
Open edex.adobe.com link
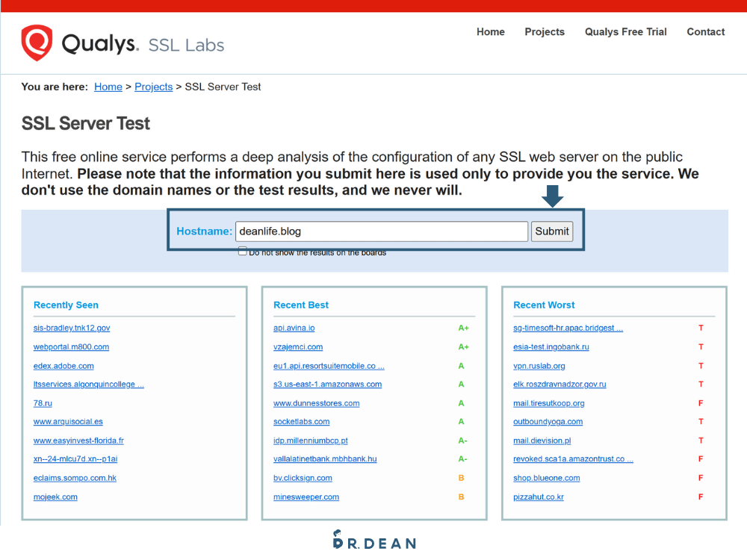[63, 366]
